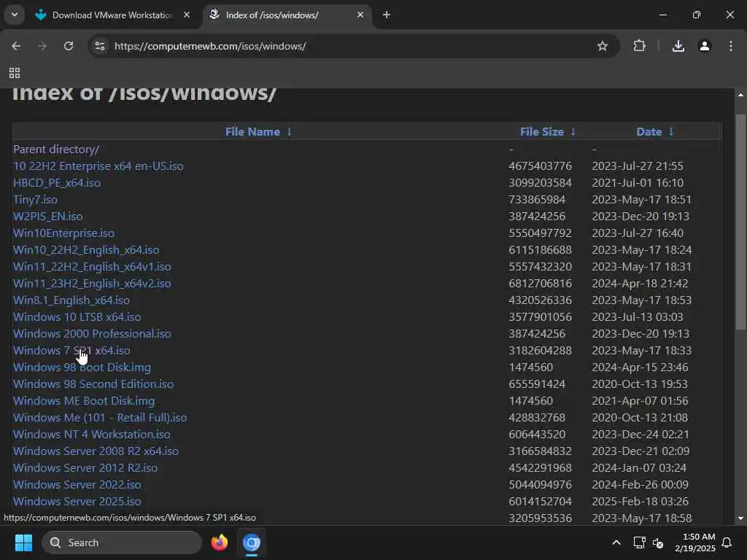Click Windows 98 Second Edition.iso
This screenshot has height=560, width=747.
pyautogui.click(x=93, y=384)
